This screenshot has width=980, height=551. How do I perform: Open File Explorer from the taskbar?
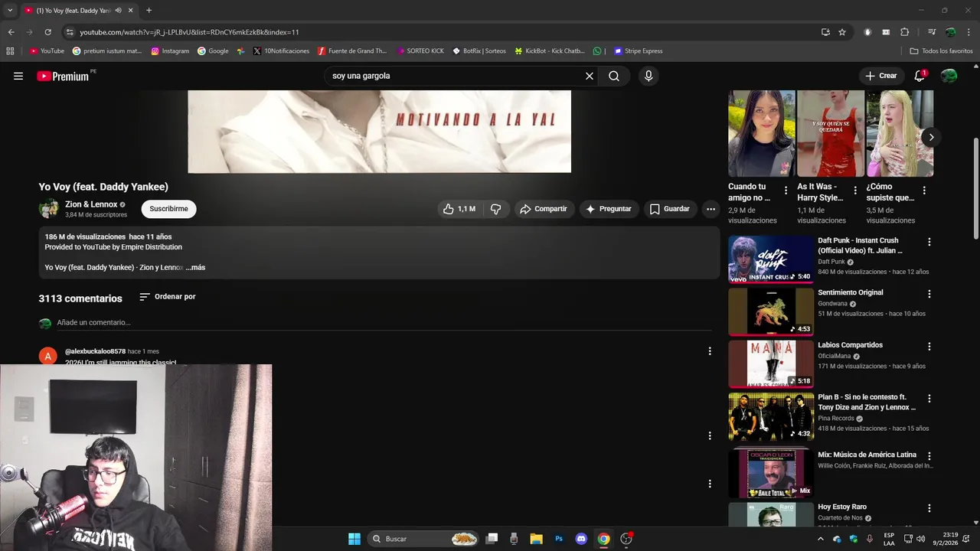pyautogui.click(x=536, y=539)
